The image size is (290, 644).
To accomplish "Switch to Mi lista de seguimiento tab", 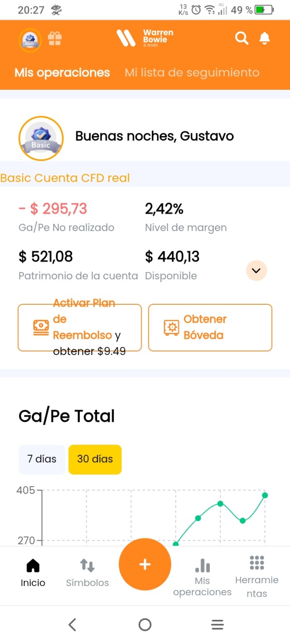I will [x=192, y=73].
